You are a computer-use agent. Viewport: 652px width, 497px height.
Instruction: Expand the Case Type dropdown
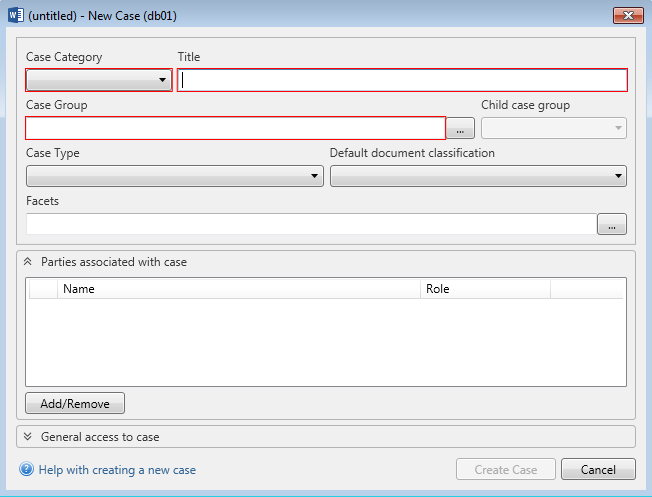(x=175, y=176)
